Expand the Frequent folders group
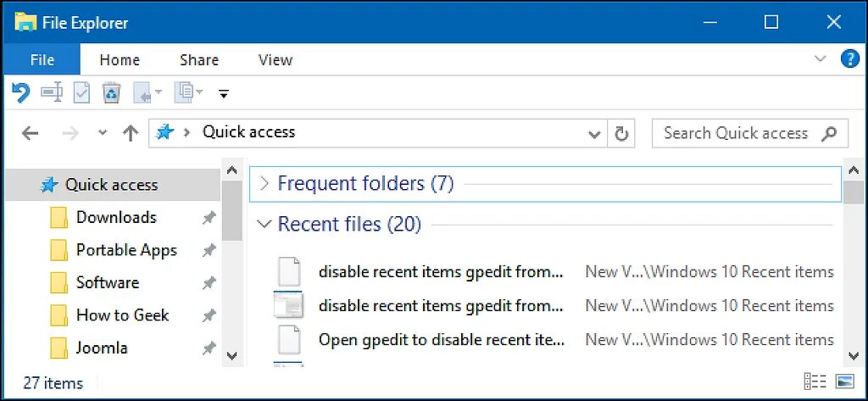The image size is (868, 401). (x=264, y=183)
